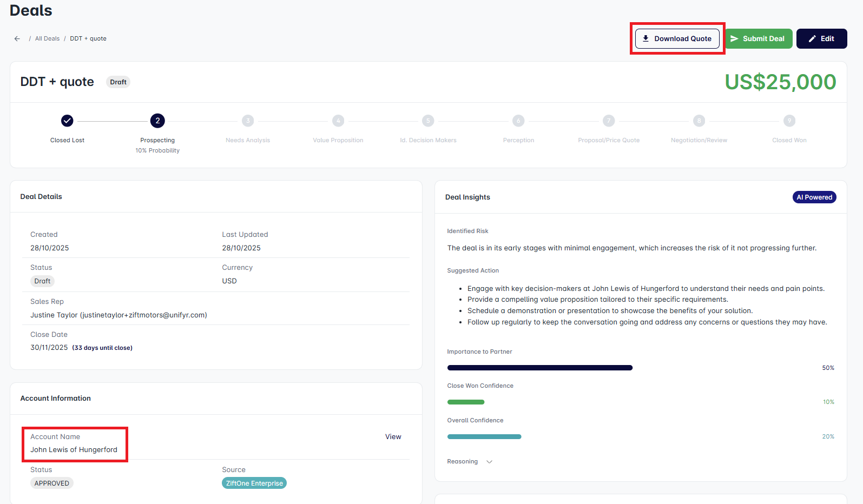Viewport: 863px width, 504px height.
Task: Click the Draft status badge beside title
Action: (118, 82)
